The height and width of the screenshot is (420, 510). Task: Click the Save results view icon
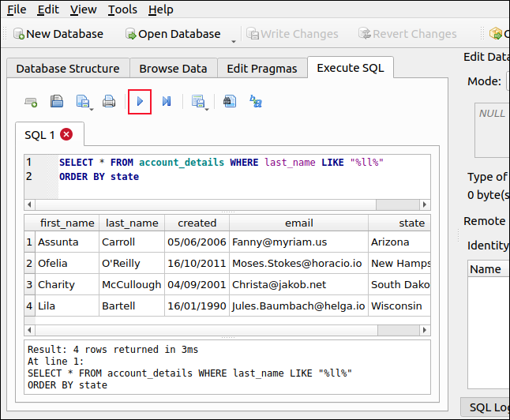pos(197,101)
